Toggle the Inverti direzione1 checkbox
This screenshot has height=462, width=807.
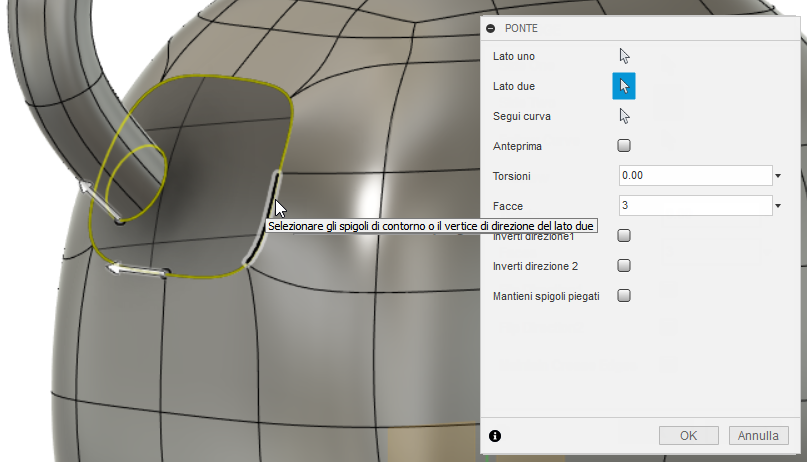click(624, 236)
